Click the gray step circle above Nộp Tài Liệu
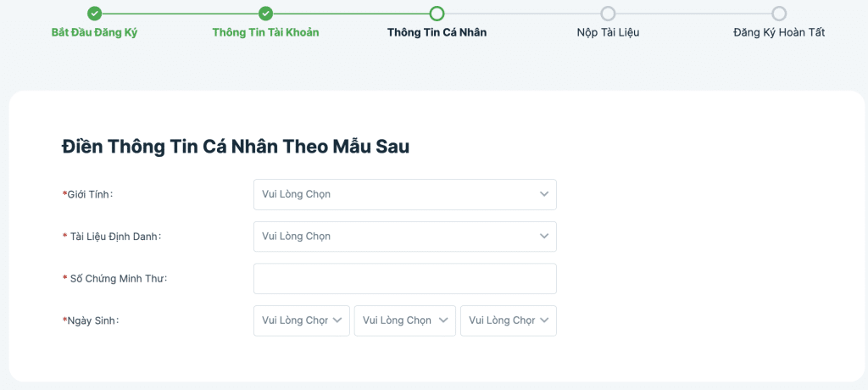Viewport: 868px width, 390px height. pyautogui.click(x=608, y=14)
